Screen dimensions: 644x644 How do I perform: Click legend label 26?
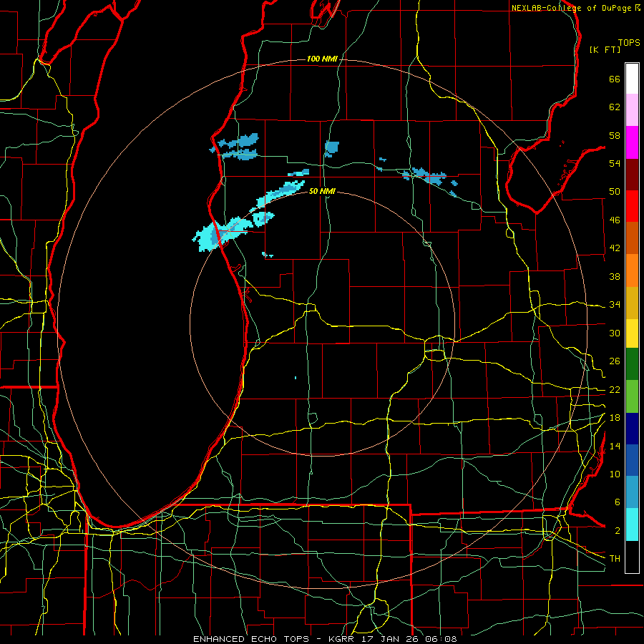pos(615,361)
